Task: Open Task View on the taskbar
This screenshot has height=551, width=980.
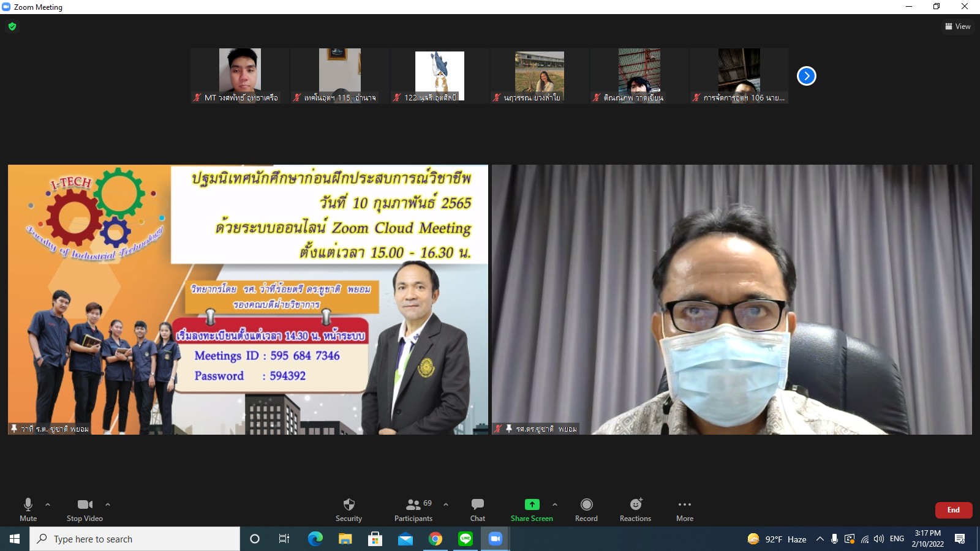Action: 284,539
